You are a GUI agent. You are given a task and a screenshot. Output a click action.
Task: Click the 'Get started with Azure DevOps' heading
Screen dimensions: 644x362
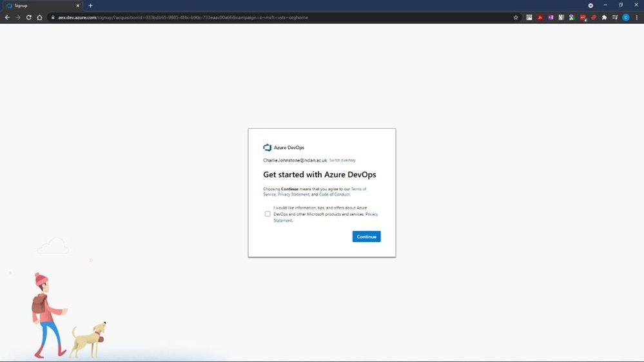click(x=320, y=175)
